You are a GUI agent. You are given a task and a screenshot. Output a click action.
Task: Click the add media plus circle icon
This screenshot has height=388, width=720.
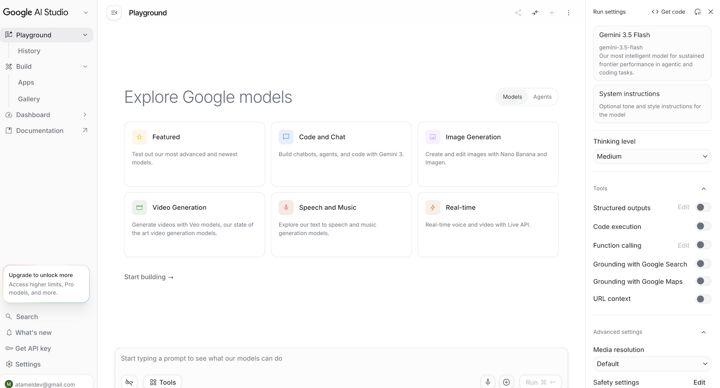(x=506, y=382)
